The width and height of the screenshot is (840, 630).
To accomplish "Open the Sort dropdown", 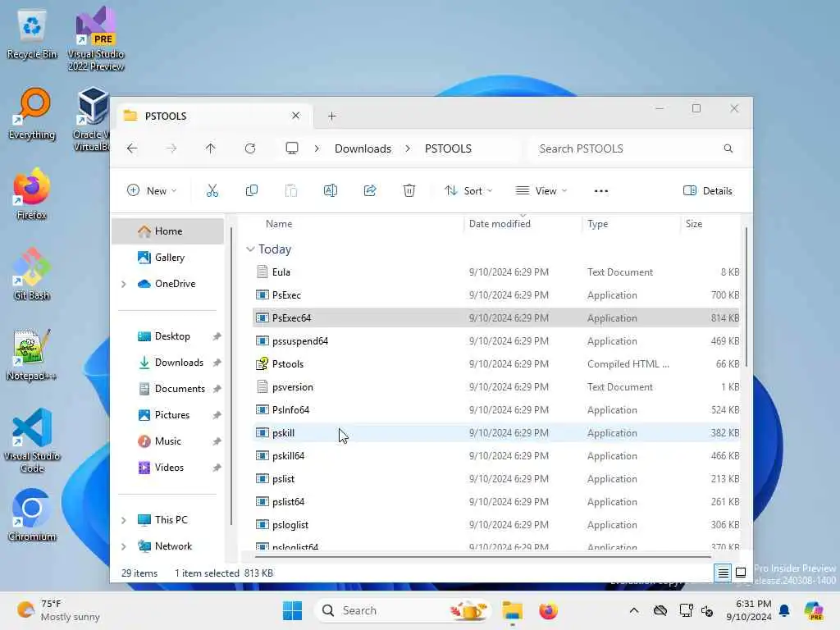I will click(x=468, y=190).
